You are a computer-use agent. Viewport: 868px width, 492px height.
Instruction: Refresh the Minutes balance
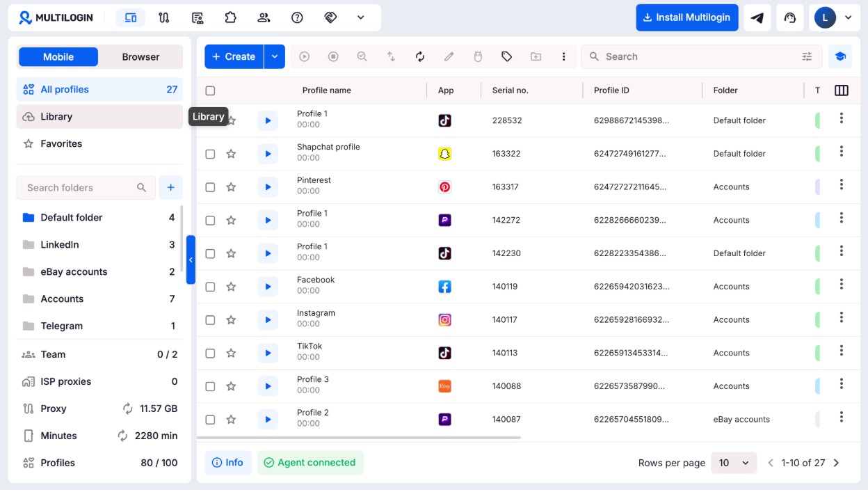tap(122, 436)
